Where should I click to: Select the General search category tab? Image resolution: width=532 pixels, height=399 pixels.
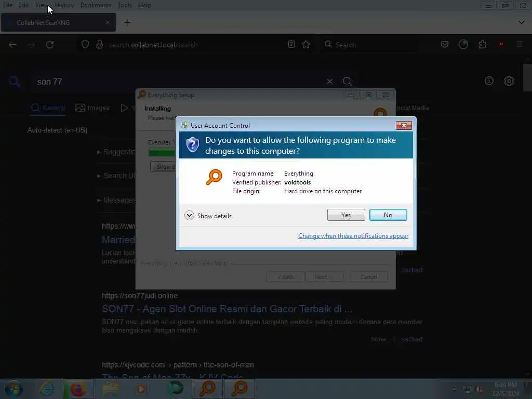coord(48,108)
